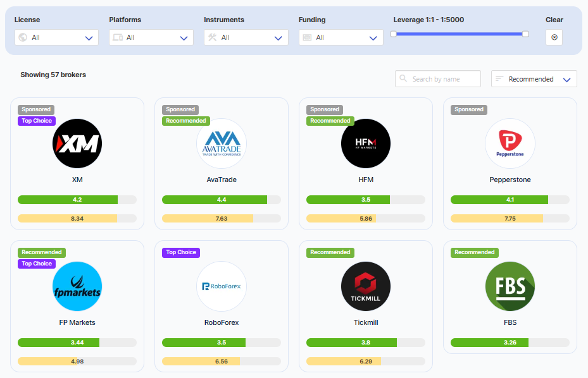588x378 pixels.
Task: Click HFM's 3.5 green rating bar
Action: [x=366, y=200]
